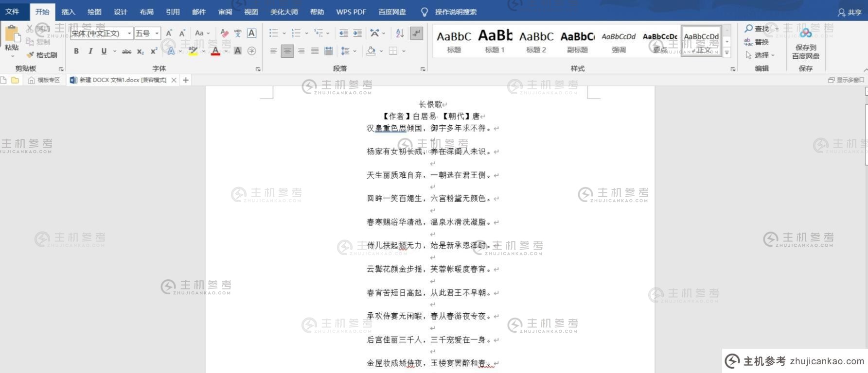868x373 pixels.
Task: Click the text highlight color button
Action: click(193, 51)
